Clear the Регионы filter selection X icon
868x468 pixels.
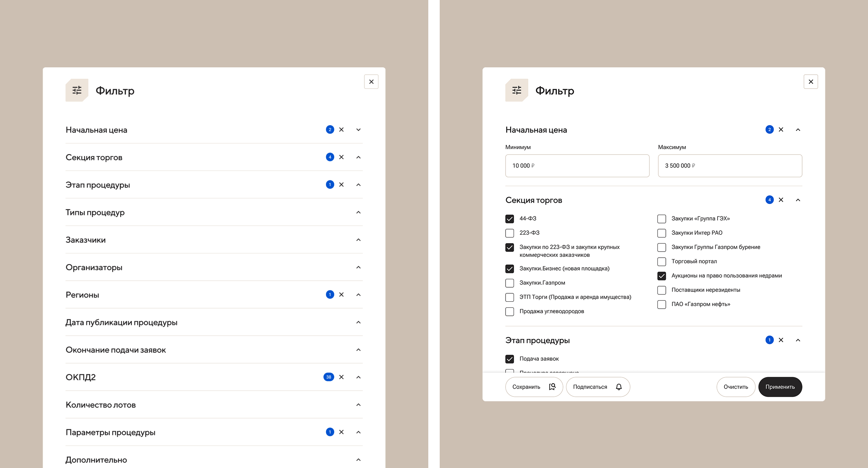(341, 294)
